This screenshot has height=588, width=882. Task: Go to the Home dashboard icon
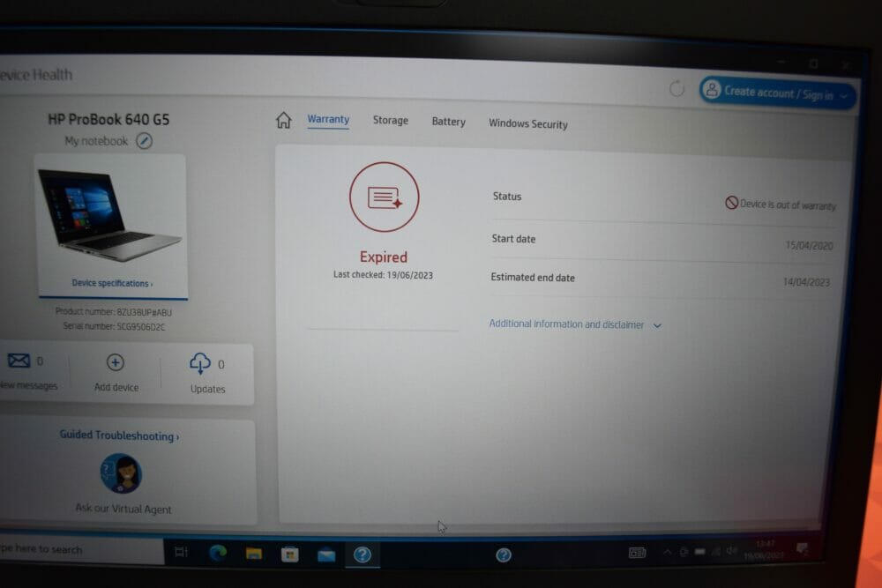283,120
